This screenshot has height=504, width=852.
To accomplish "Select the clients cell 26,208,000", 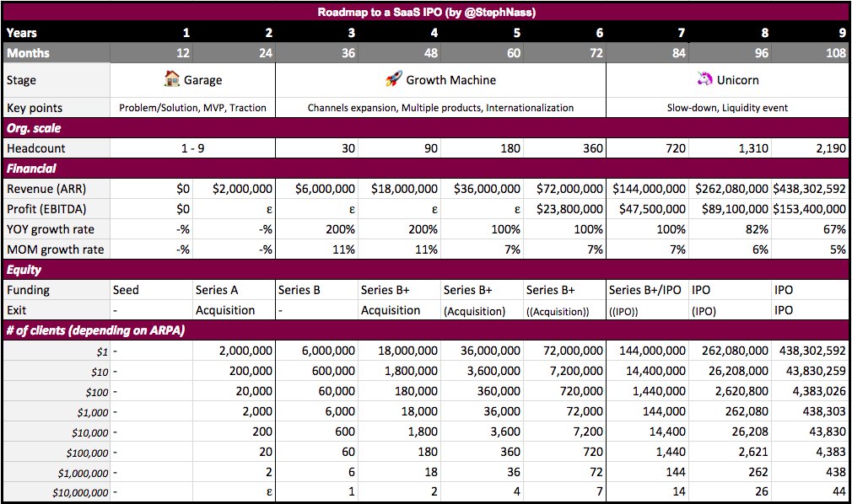I will (730, 372).
